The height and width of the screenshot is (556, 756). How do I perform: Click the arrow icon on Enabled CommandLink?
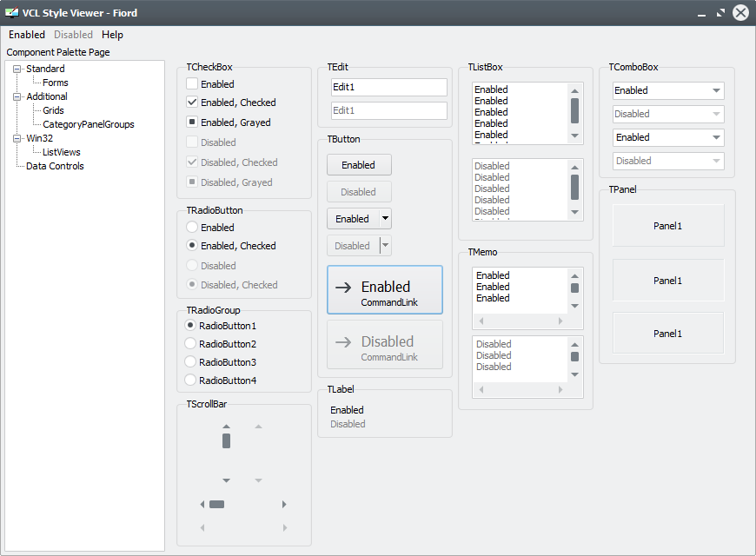point(343,288)
